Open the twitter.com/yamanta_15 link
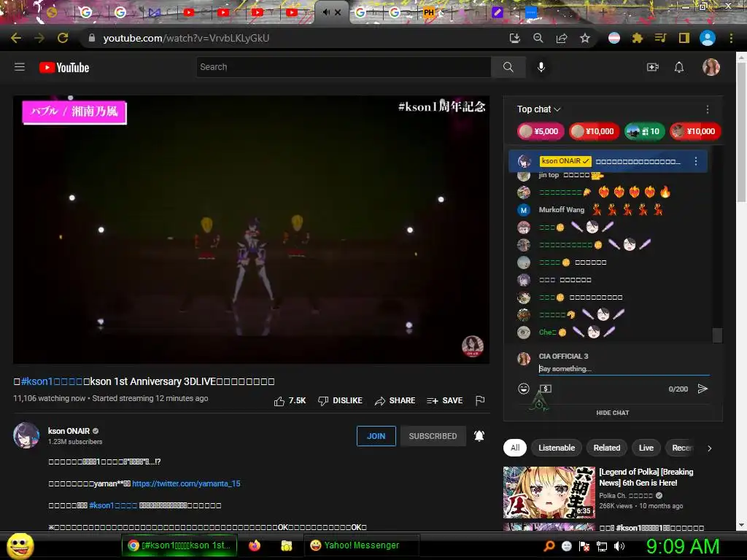The image size is (747, 560). point(186,483)
